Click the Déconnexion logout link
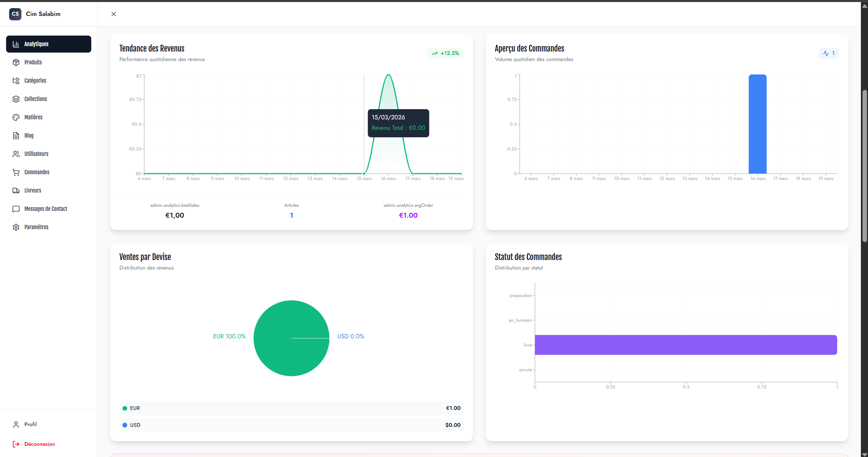The height and width of the screenshot is (457, 868). coord(39,444)
